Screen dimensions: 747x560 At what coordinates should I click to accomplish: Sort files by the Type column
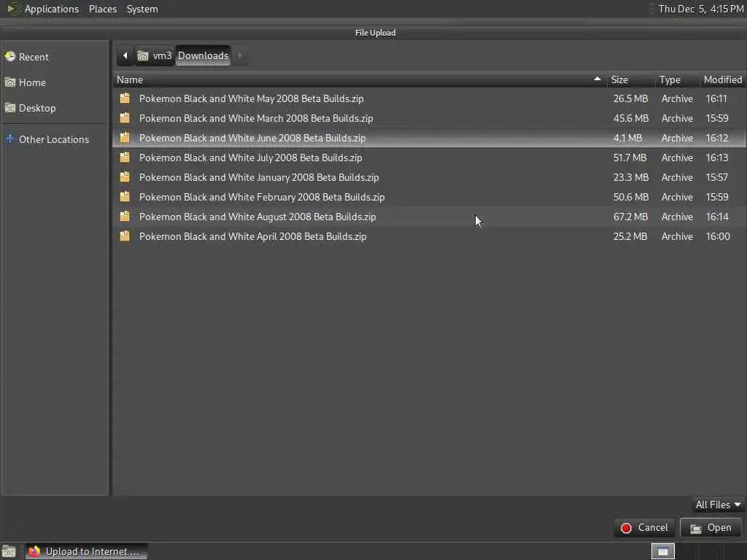click(x=676, y=79)
